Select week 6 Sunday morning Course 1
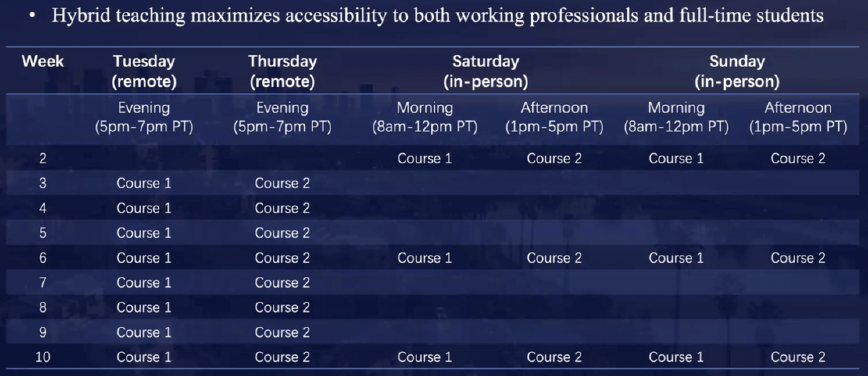868x376 pixels. [x=676, y=258]
